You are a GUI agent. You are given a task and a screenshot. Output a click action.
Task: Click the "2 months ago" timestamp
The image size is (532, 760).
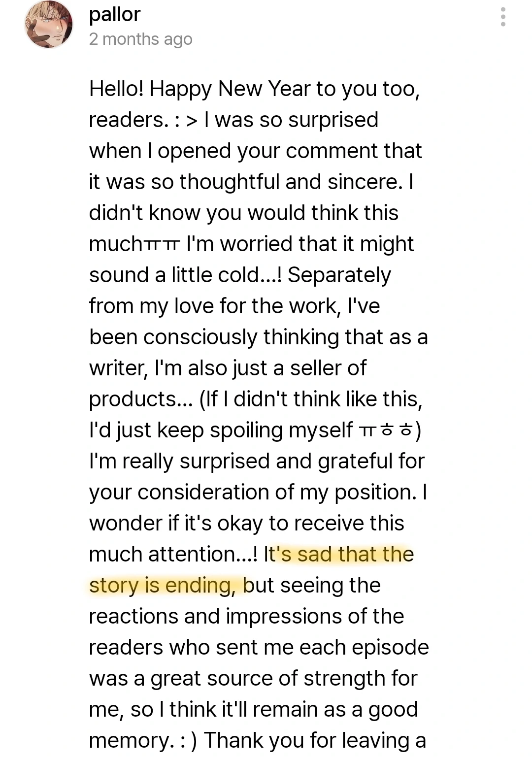(x=140, y=39)
